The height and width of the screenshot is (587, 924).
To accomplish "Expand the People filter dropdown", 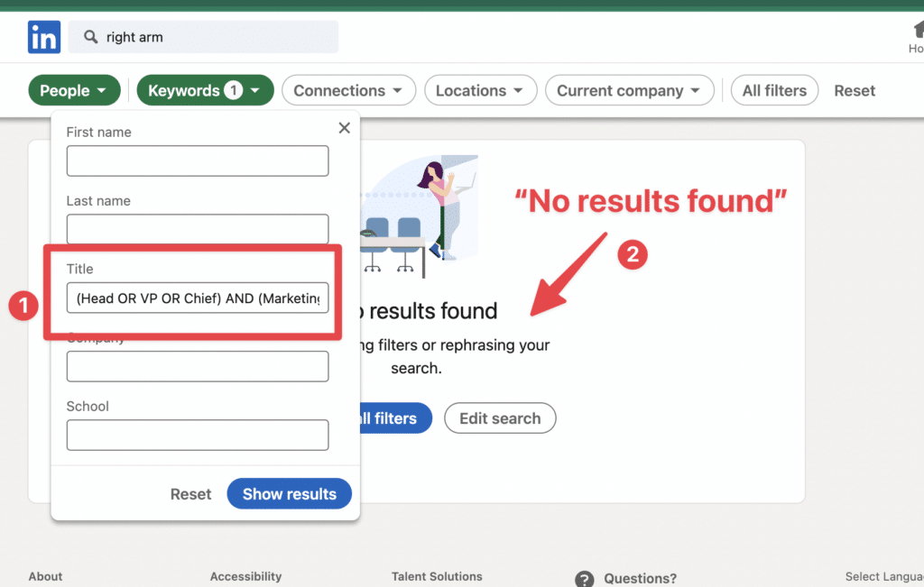I will [x=74, y=90].
